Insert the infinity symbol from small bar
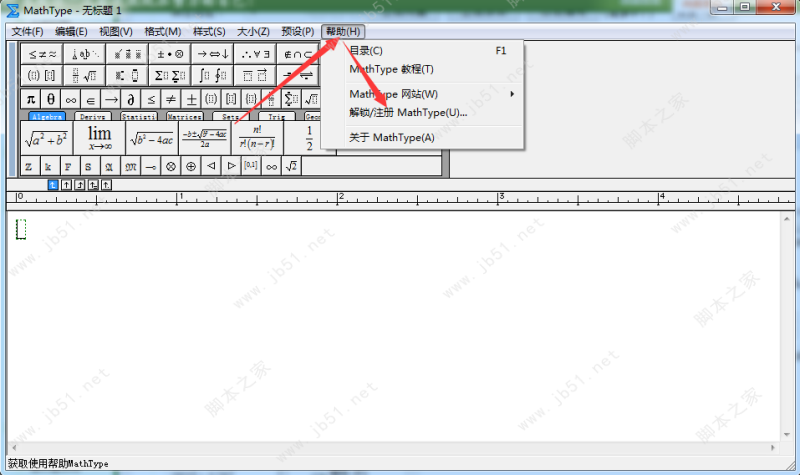This screenshot has height=475, width=800. click(71, 98)
